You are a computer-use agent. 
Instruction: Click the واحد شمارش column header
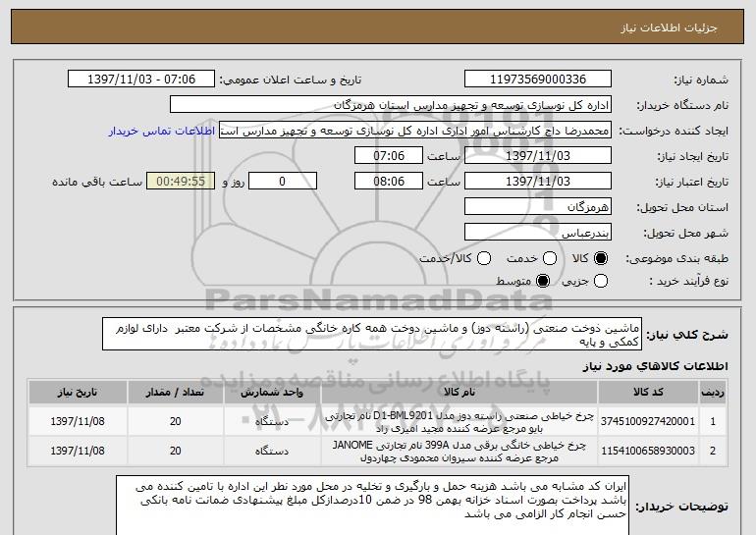[272, 393]
